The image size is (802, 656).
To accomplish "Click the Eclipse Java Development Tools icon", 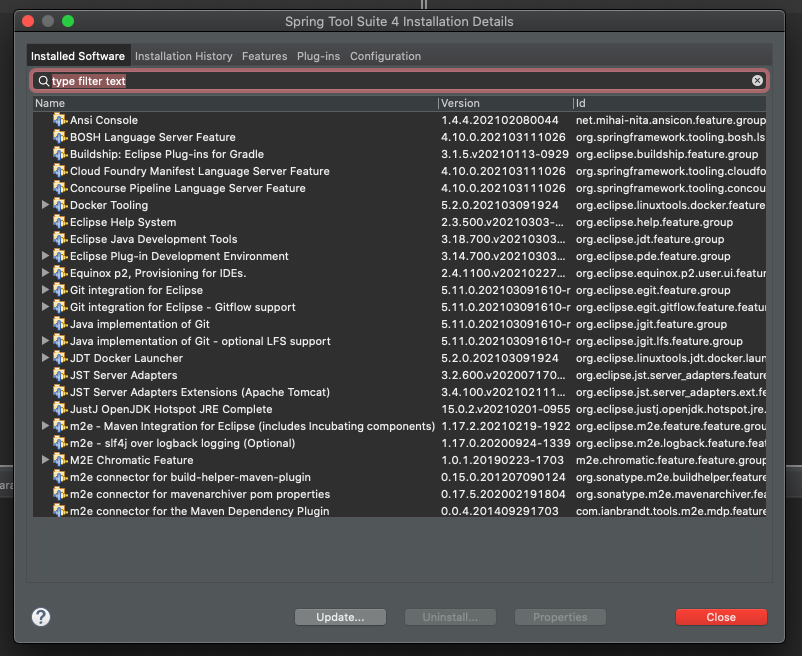I will click(60, 239).
